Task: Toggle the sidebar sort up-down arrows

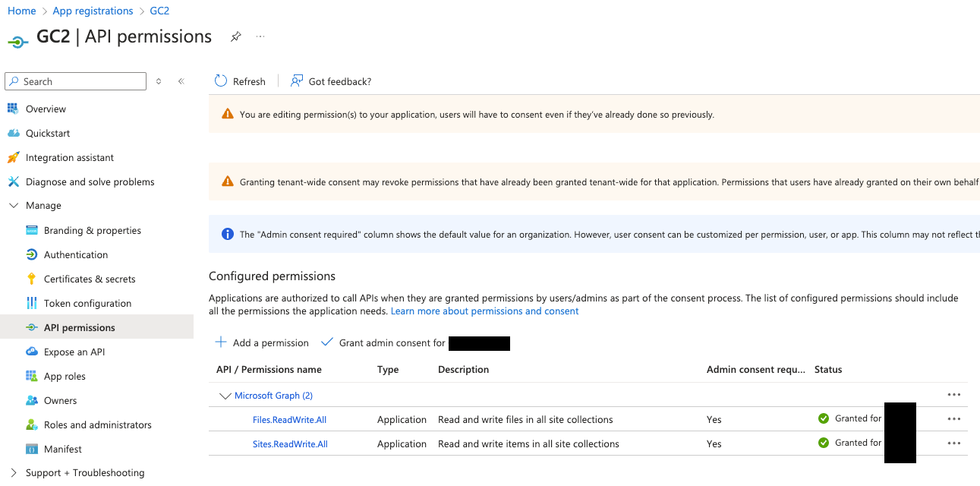Action: point(159,81)
